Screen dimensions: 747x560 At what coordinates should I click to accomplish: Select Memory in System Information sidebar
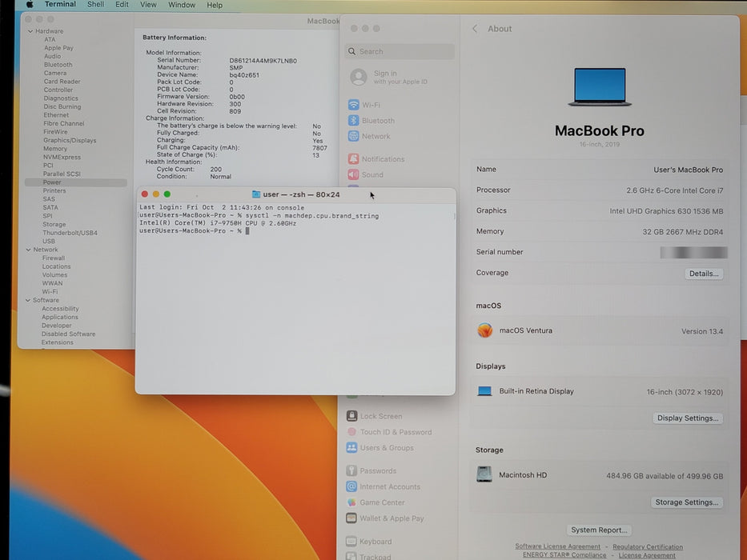55,149
